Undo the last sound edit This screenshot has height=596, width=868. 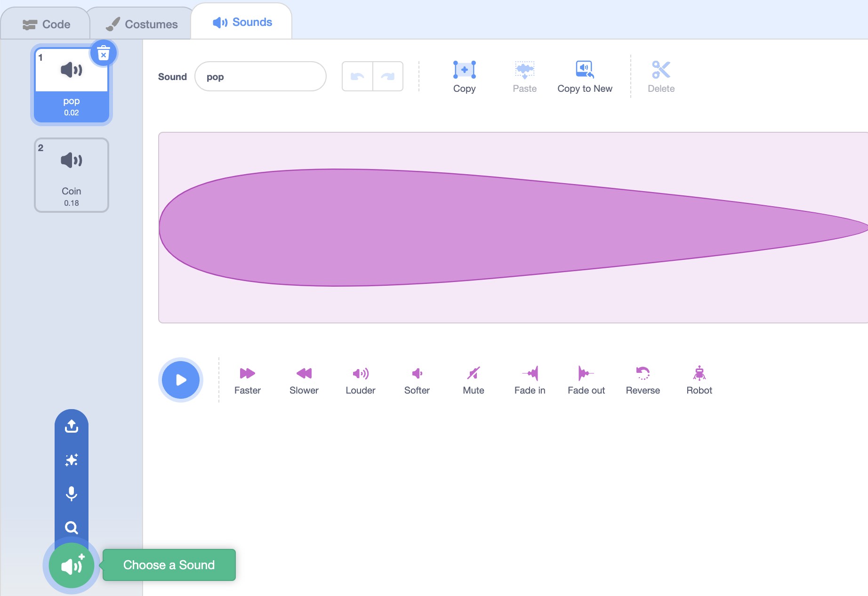pyautogui.click(x=357, y=76)
